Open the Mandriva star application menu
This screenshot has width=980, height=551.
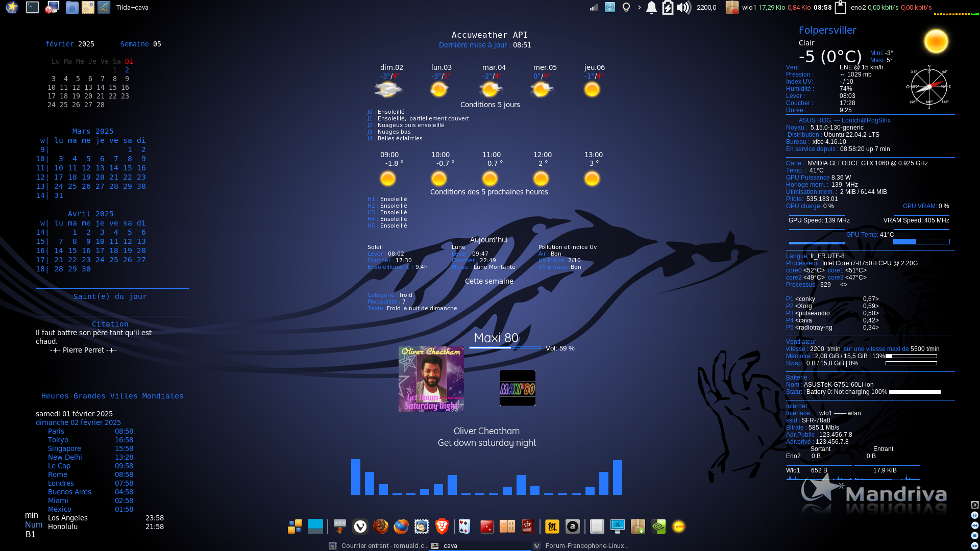point(12,7)
